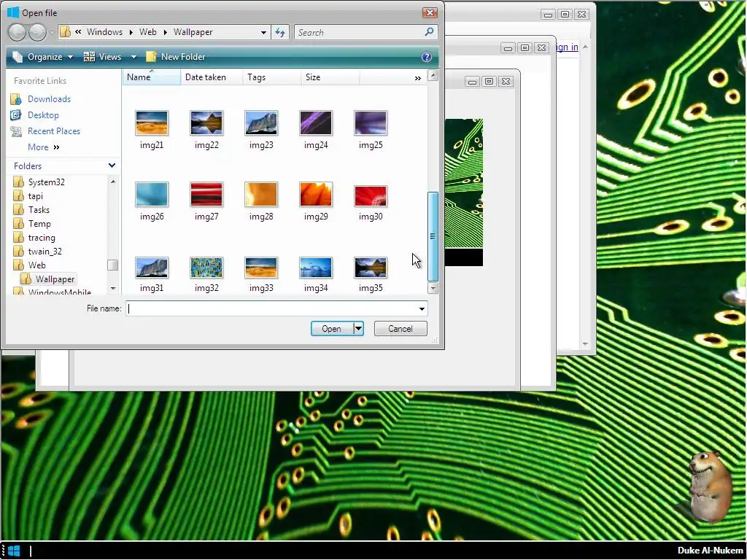Screen dimensions: 747x560
Task: Select the twain_32 folder in tree
Action: tap(38, 251)
